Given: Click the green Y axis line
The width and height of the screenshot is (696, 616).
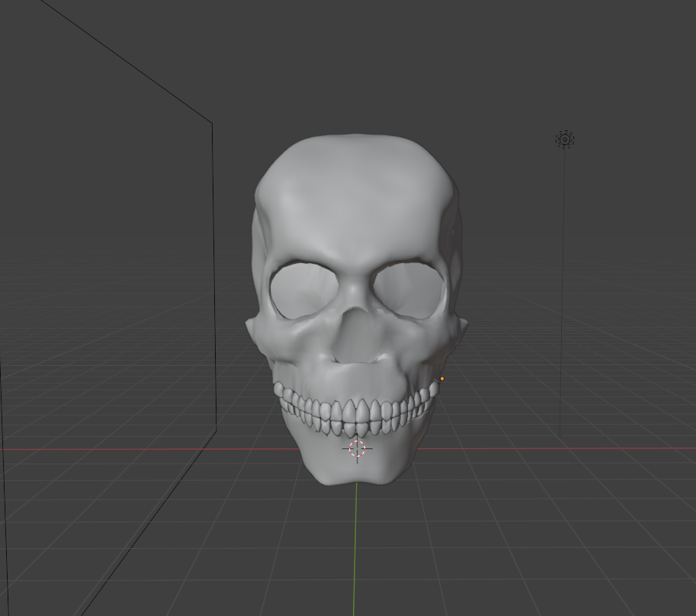Looking at the screenshot, I should click(x=356, y=549).
